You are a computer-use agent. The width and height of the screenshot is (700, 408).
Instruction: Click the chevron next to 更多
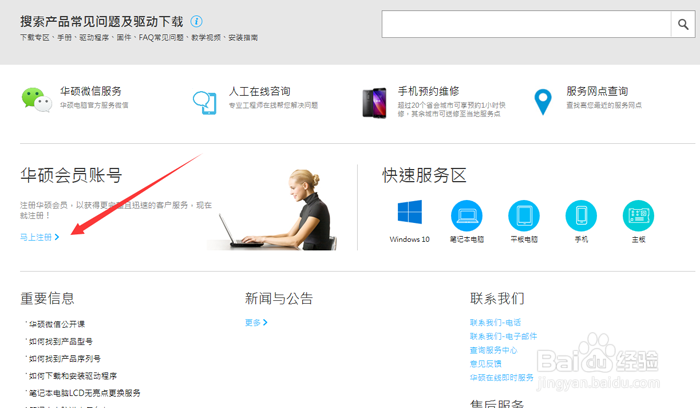pyautogui.click(x=265, y=322)
